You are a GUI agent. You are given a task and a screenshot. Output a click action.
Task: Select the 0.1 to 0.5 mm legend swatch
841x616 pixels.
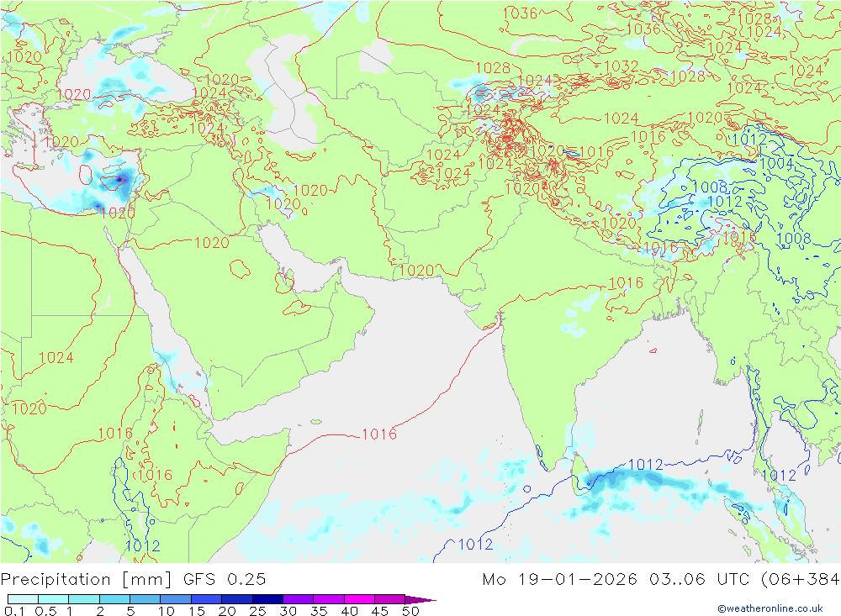(x=23, y=599)
